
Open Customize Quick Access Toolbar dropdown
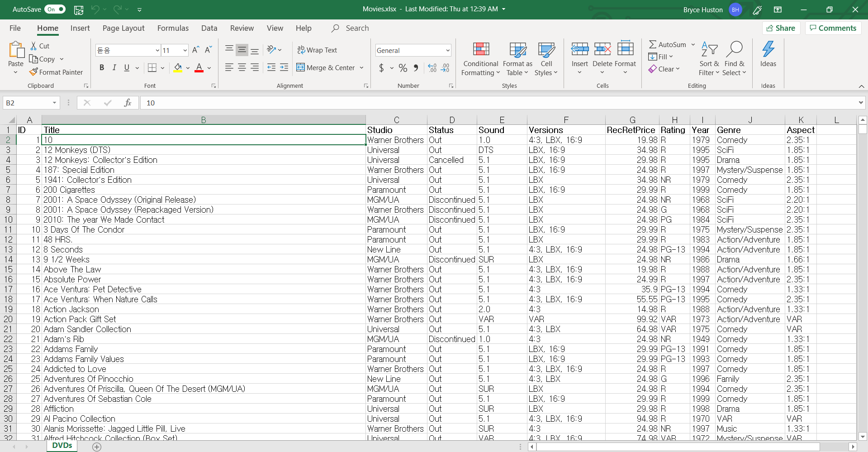[139, 10]
